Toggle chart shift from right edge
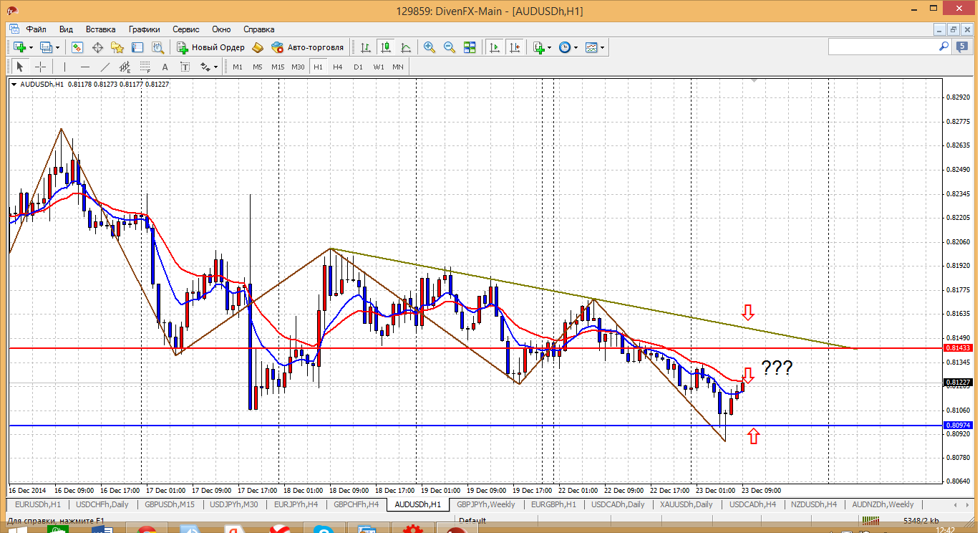This screenshot has width=980, height=533. [x=514, y=47]
